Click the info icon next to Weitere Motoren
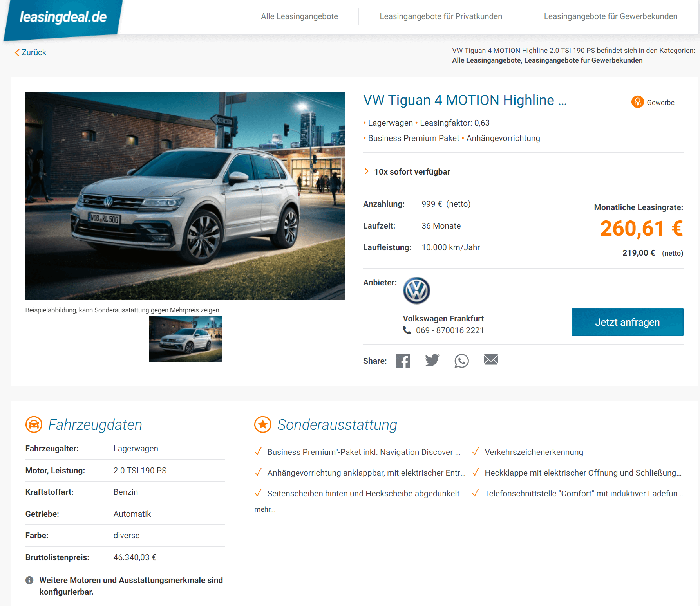 point(29,580)
